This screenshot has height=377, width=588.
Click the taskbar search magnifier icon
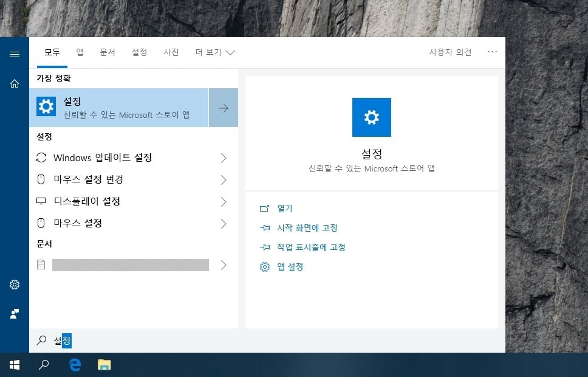point(44,365)
